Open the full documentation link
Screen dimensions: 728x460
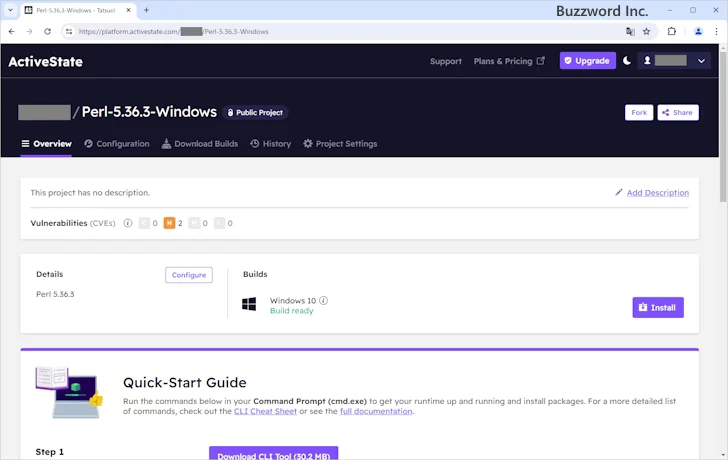(x=376, y=411)
